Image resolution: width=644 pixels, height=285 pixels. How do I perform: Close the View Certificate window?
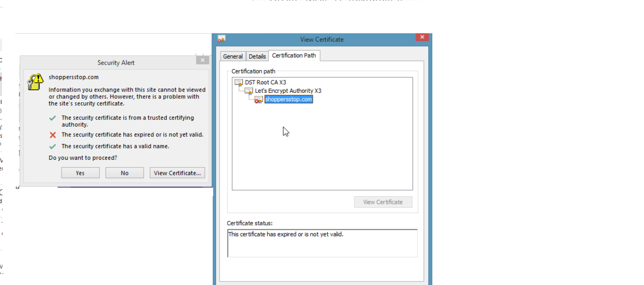(422, 37)
